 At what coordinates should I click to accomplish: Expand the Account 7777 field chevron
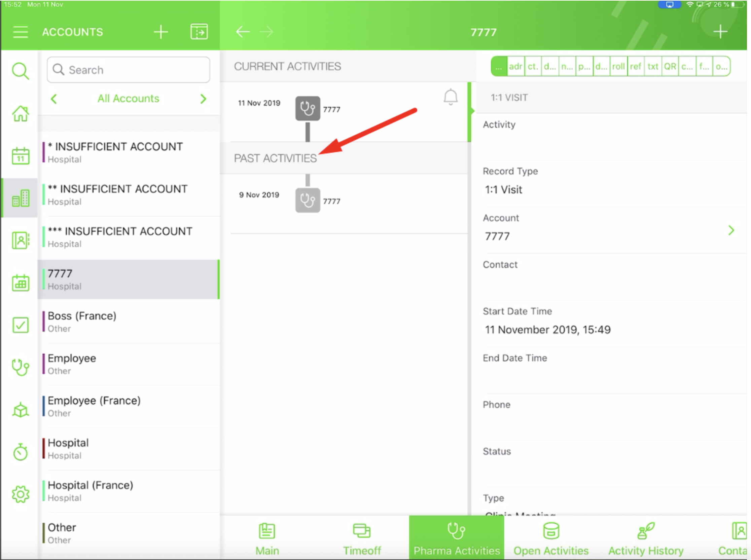[x=731, y=231]
